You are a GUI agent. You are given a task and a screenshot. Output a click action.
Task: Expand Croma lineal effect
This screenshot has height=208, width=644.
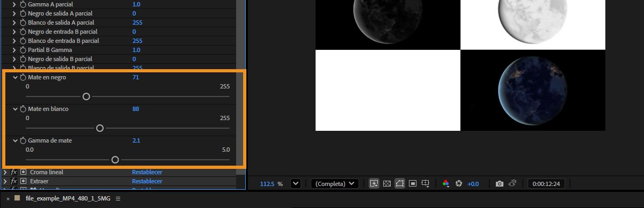point(5,173)
